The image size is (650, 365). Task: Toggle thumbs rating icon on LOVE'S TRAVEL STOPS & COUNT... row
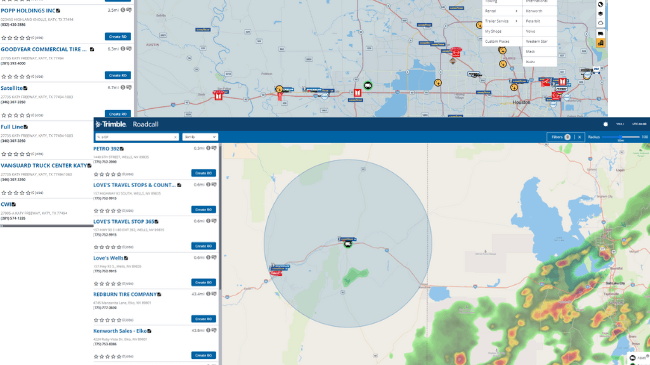(x=214, y=185)
